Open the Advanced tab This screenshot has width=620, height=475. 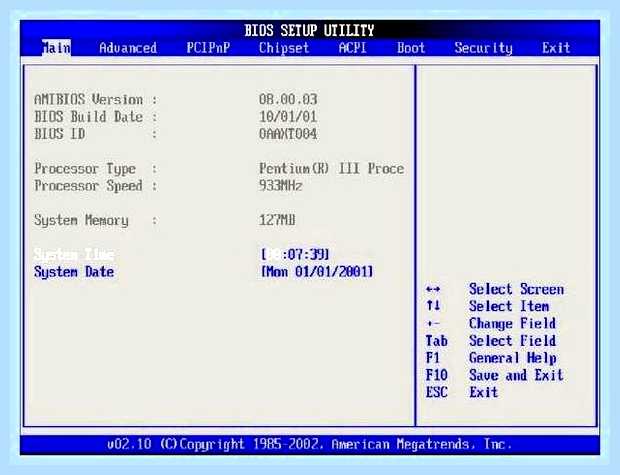128,48
